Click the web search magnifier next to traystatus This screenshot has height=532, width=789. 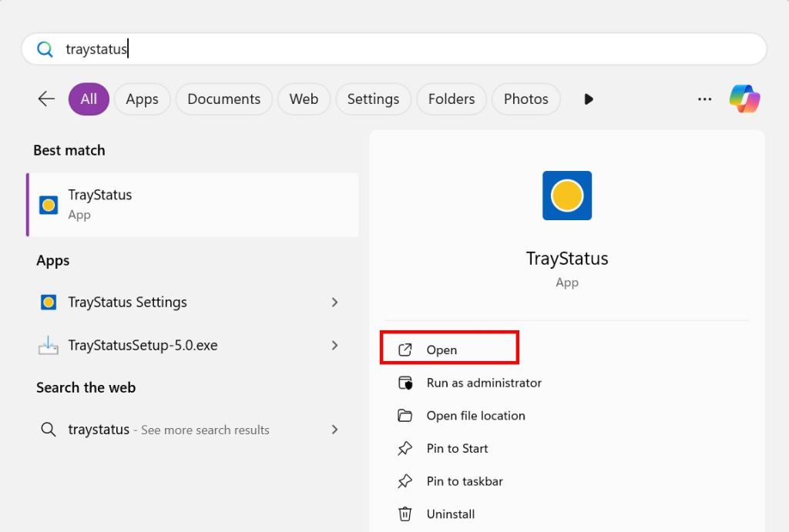(49, 430)
